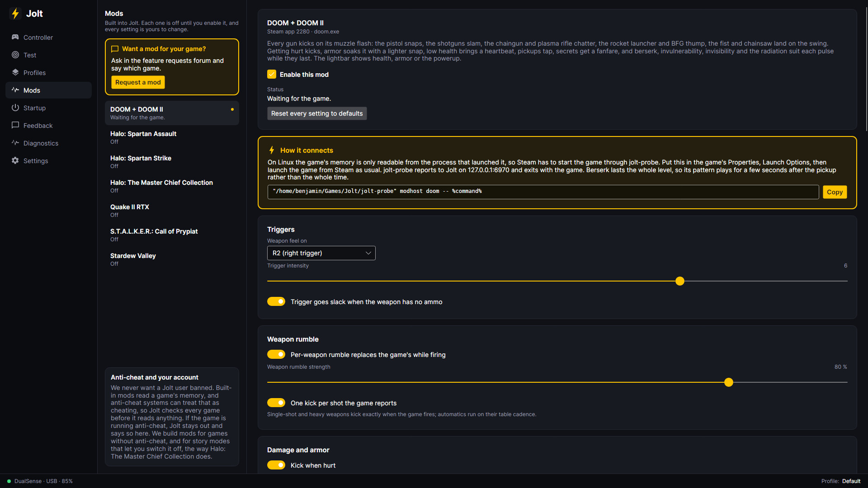Select the Stardew Valley mod
868x488 pixels.
(172, 259)
